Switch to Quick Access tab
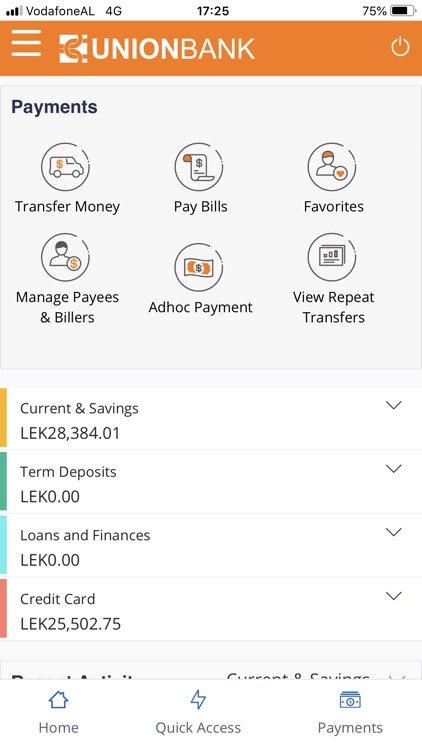The height and width of the screenshot is (750, 422). [198, 713]
